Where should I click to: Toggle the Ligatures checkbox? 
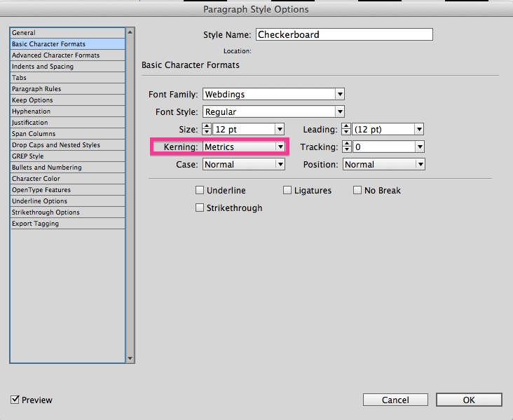287,190
